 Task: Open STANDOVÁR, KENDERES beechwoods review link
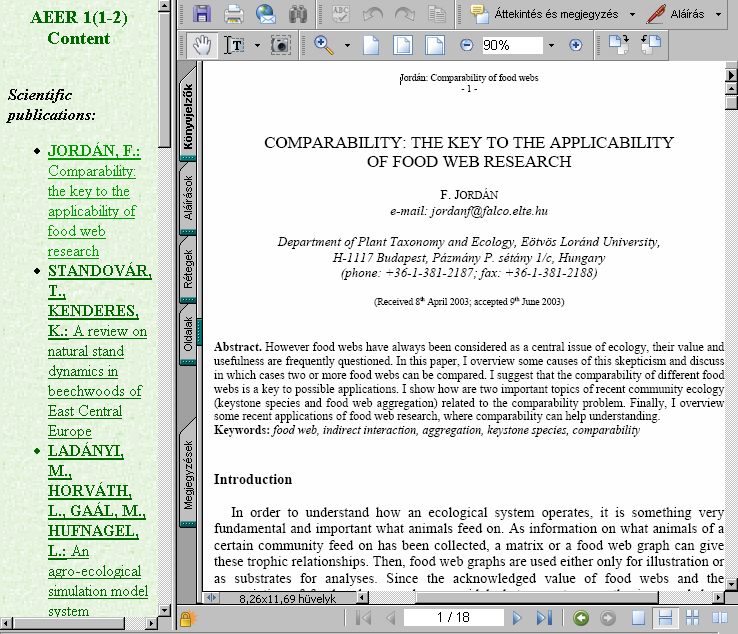coord(100,351)
